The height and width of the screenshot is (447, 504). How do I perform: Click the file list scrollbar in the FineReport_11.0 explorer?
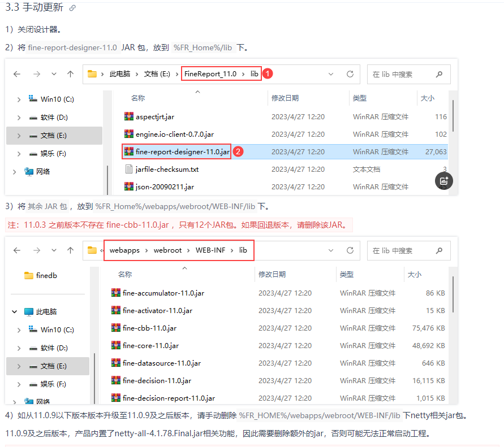453,116
